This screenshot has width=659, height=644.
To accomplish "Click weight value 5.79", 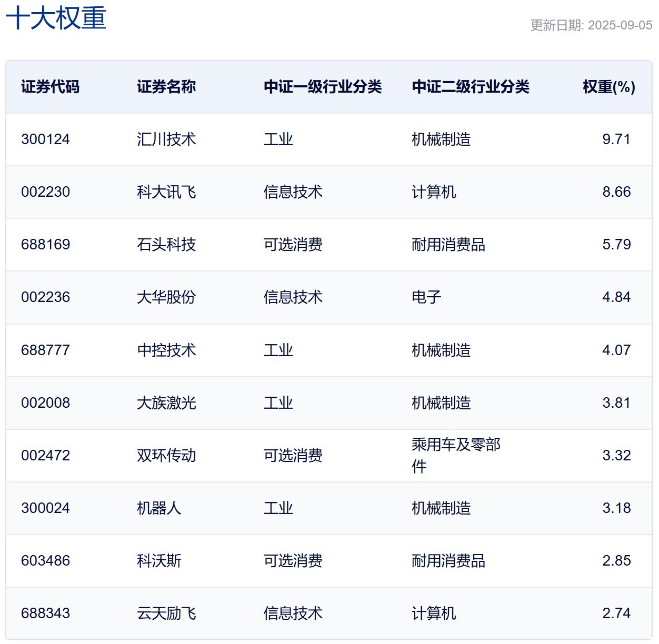I will (616, 245).
